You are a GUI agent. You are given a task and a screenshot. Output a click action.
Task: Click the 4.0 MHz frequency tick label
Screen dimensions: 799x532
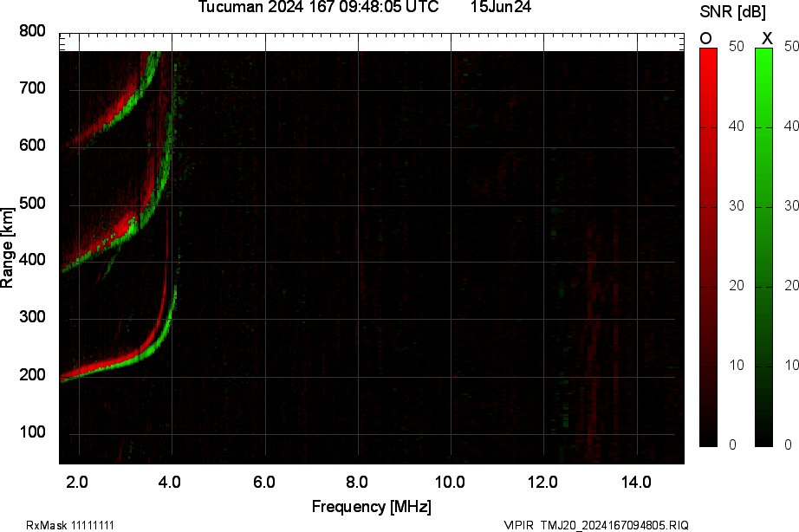point(172,482)
